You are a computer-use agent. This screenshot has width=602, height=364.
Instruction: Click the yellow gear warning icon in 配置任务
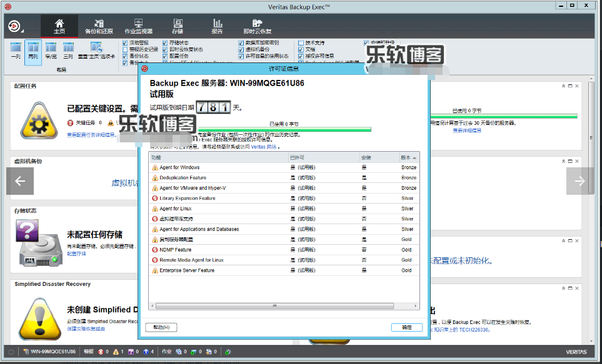pyautogui.click(x=39, y=120)
